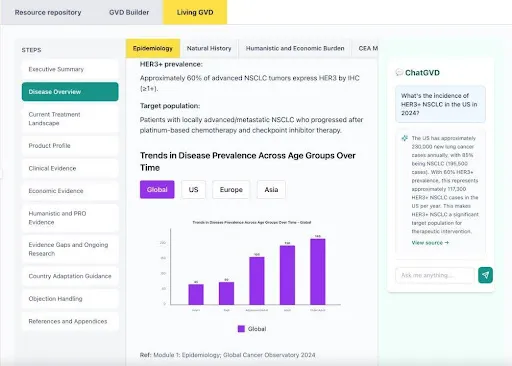Click the ChatGVD speech bubble icon

tap(399, 72)
